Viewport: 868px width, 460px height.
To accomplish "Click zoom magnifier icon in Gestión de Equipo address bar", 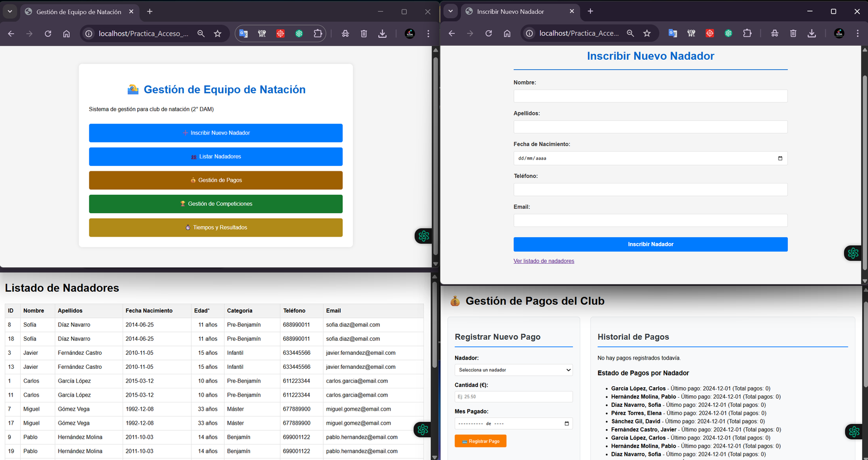I will click(201, 34).
